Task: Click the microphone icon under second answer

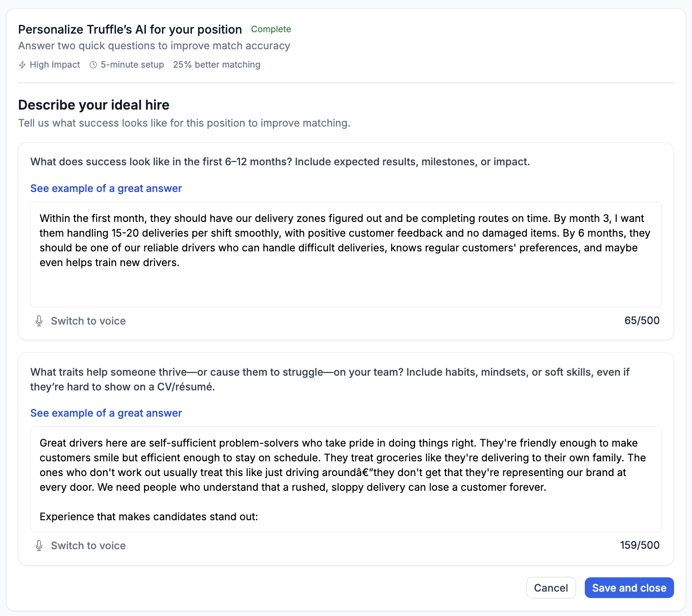Action: click(39, 546)
